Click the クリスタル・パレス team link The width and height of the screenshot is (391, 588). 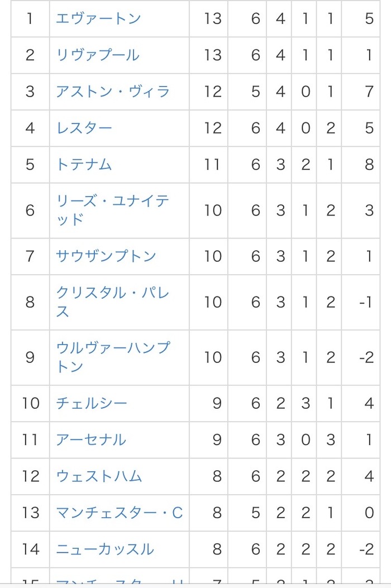[113, 302]
